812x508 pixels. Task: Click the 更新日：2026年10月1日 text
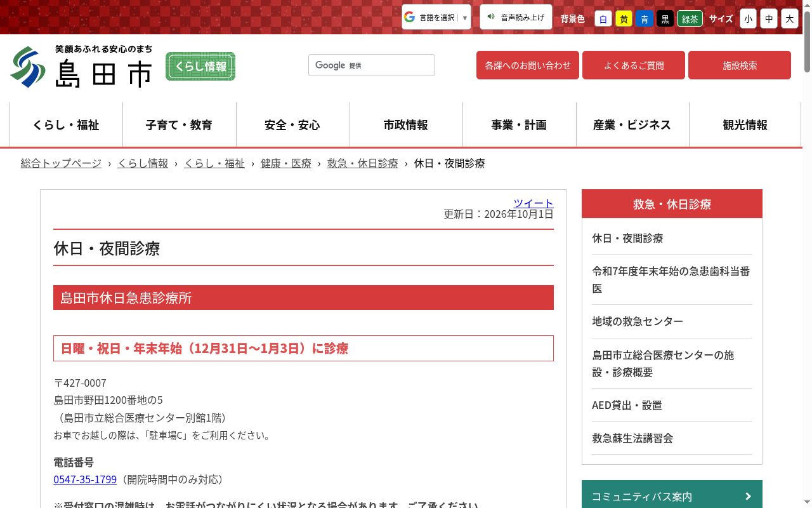[x=499, y=214]
